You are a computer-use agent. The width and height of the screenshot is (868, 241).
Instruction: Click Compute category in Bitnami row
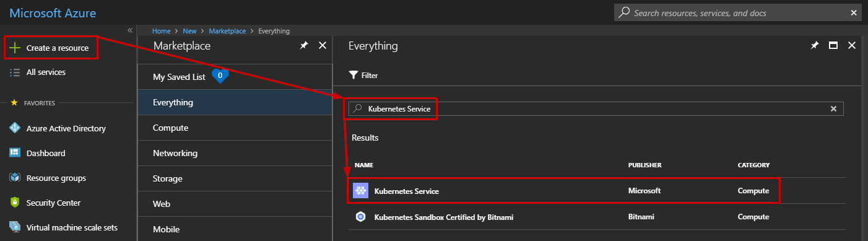pyautogui.click(x=753, y=217)
